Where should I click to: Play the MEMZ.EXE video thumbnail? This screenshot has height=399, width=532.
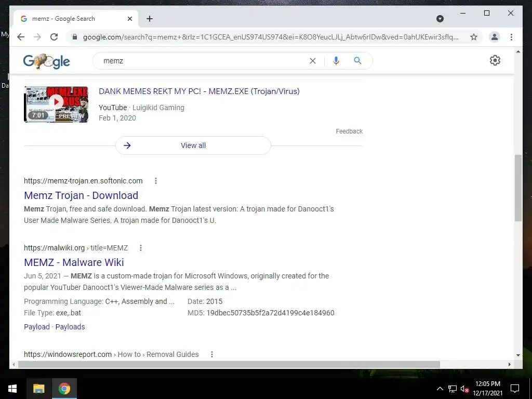point(56,104)
